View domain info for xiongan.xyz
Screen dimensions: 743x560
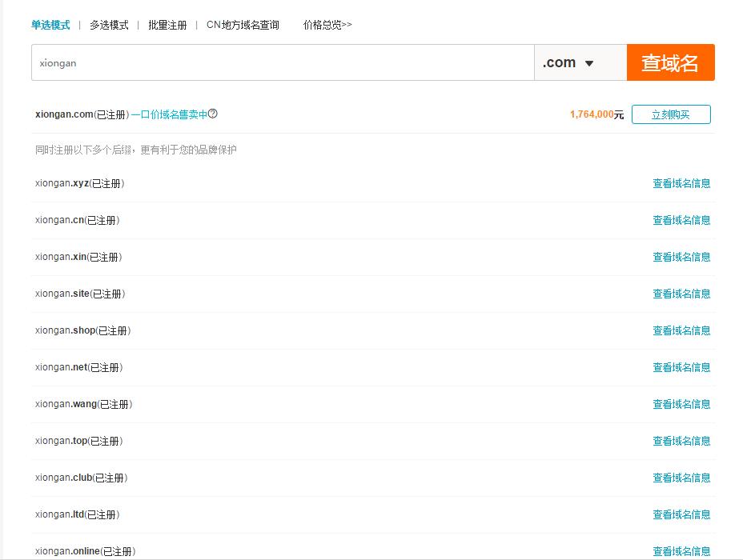click(x=681, y=183)
